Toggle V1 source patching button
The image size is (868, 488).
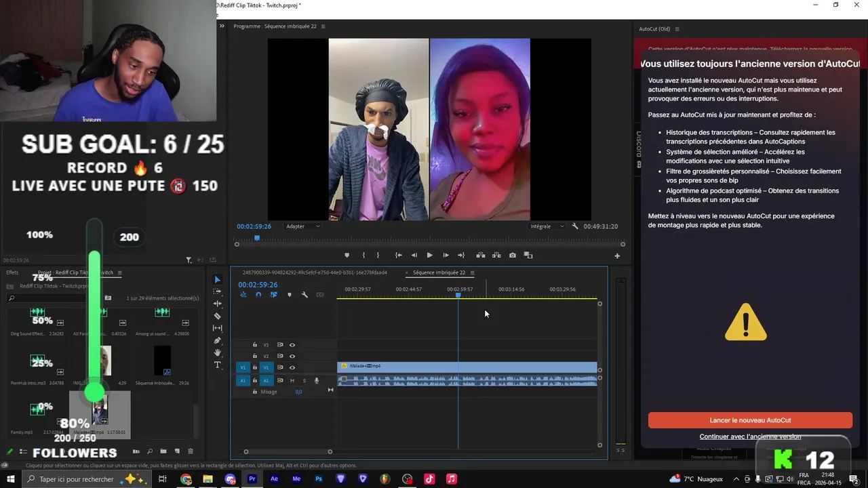click(243, 367)
